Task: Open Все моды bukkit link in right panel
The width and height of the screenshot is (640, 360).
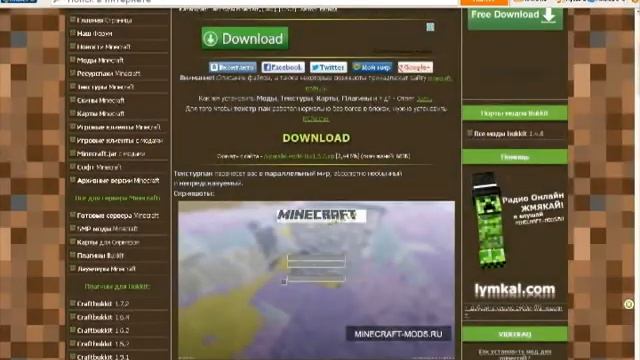Action: 508,133
